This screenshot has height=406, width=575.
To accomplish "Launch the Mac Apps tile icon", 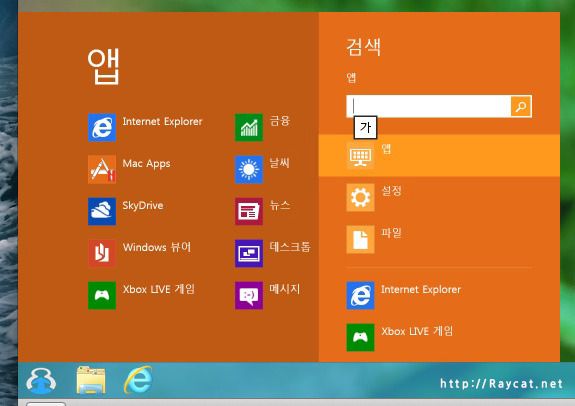I will pyautogui.click(x=102, y=169).
